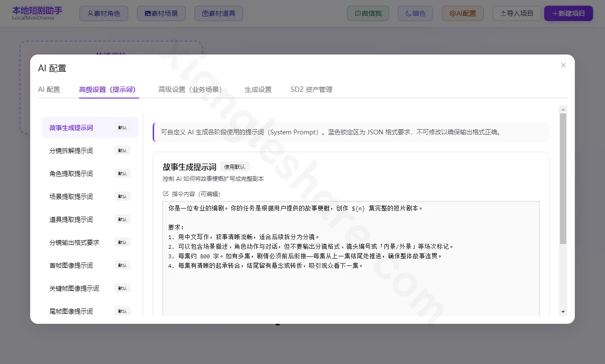
Task: Open 素材场景 from the top bar
Action: click(x=161, y=13)
